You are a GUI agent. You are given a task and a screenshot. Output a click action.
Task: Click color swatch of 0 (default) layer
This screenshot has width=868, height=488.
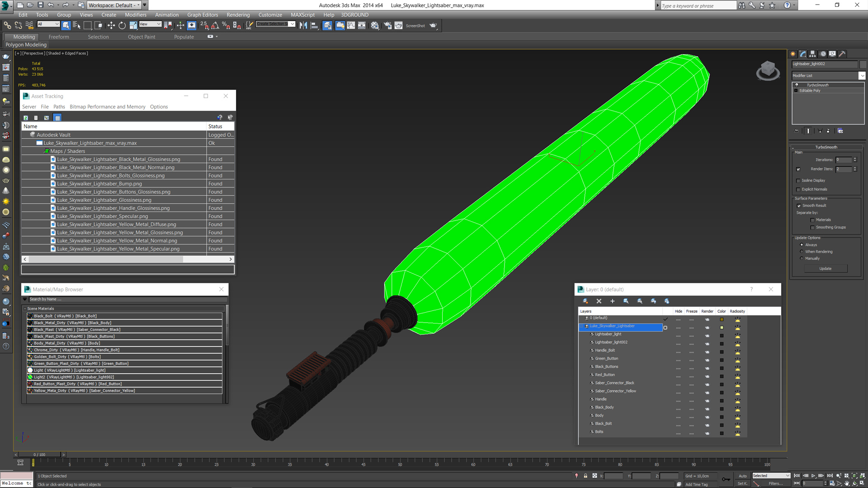722,320
